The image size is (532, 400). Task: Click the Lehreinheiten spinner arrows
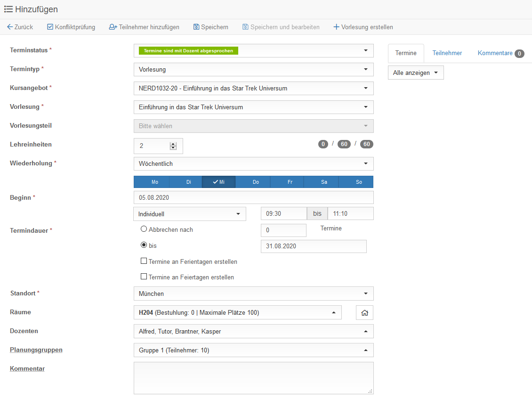click(x=173, y=146)
